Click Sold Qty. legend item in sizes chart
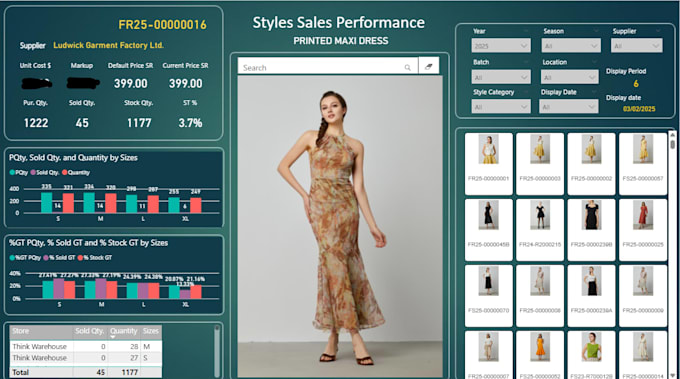 click(45, 172)
